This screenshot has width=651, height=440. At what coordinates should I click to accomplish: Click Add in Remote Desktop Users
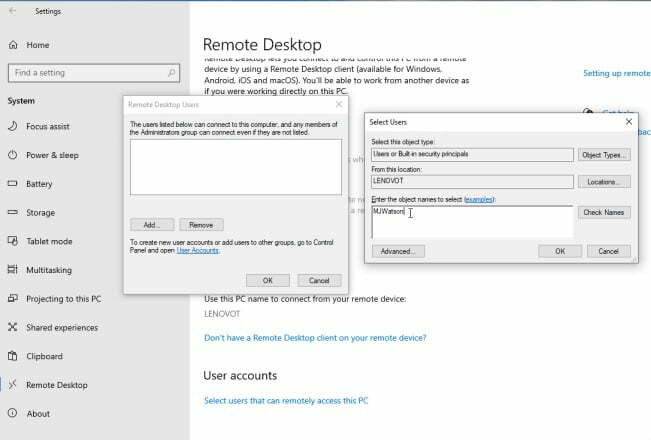point(152,225)
